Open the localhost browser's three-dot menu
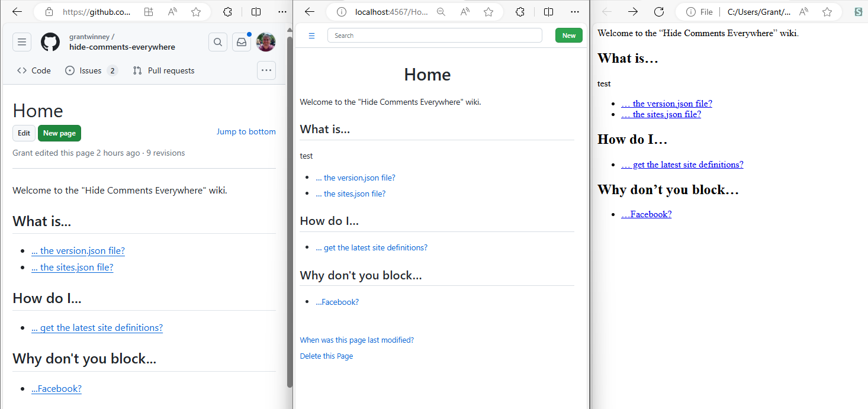This screenshot has height=409, width=868. pos(575,12)
